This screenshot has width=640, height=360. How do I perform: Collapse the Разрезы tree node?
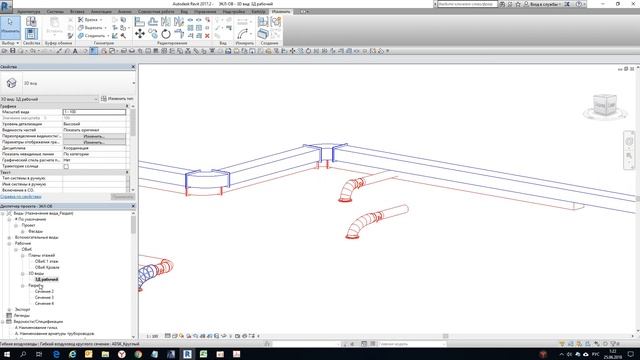click(22, 286)
